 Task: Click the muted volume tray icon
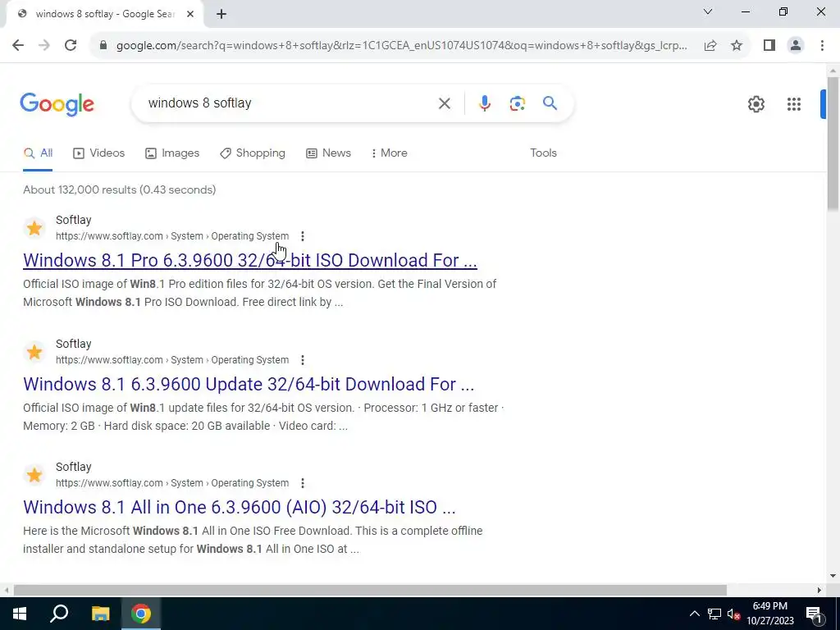733,614
